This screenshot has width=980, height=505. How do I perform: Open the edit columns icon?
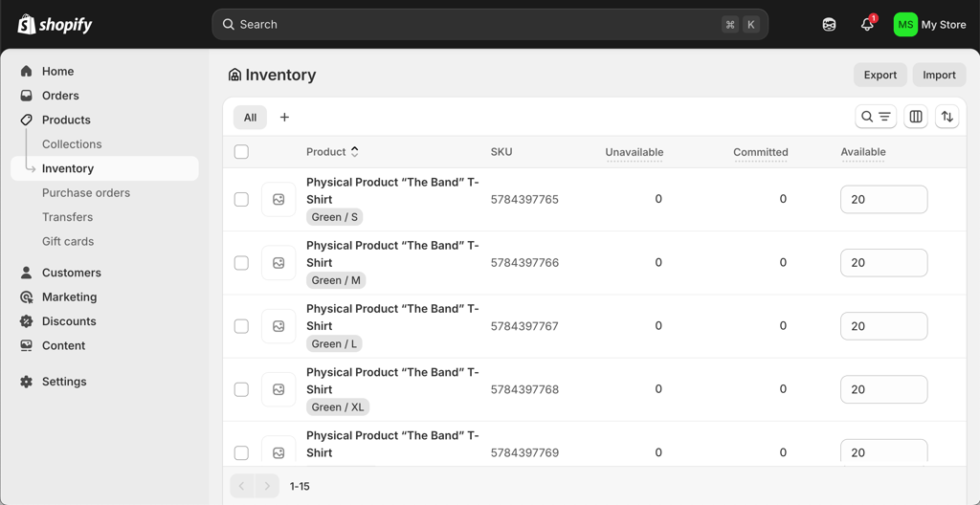pos(916,117)
